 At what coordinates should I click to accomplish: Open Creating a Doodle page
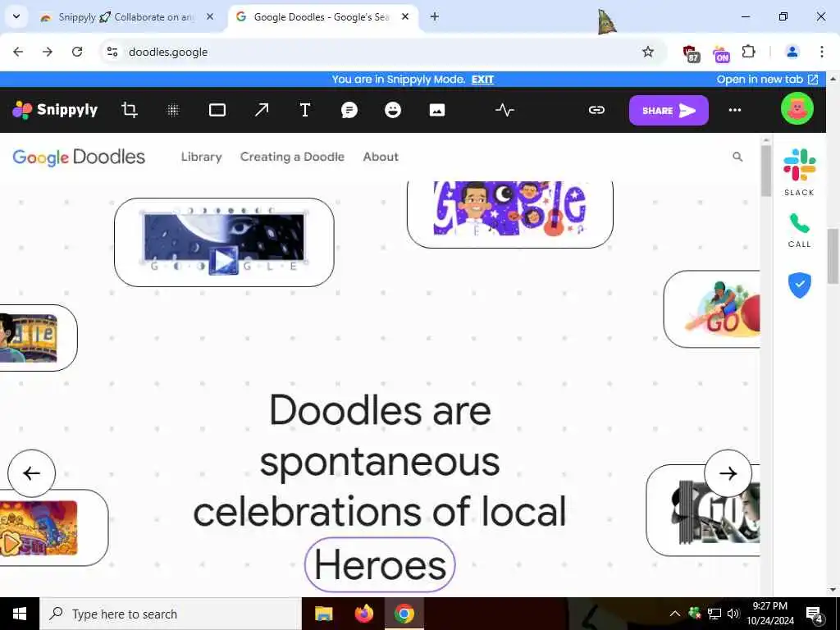(292, 157)
